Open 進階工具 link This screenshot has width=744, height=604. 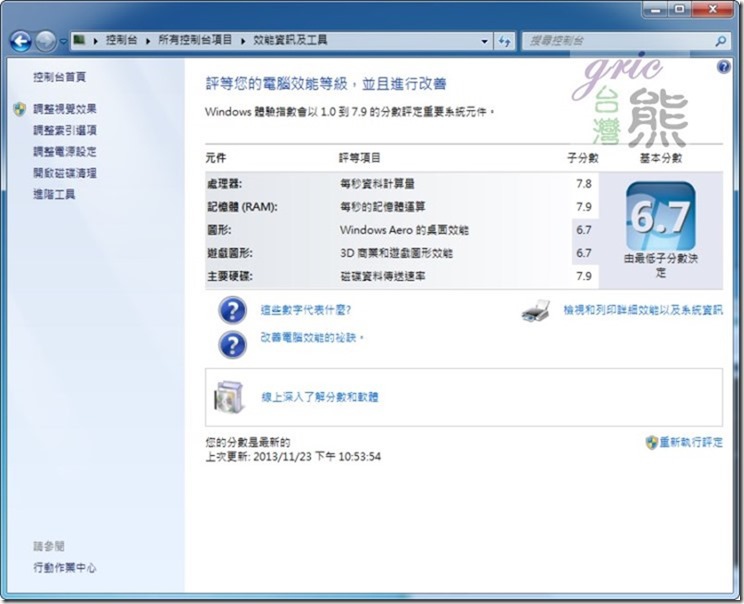[x=54, y=195]
